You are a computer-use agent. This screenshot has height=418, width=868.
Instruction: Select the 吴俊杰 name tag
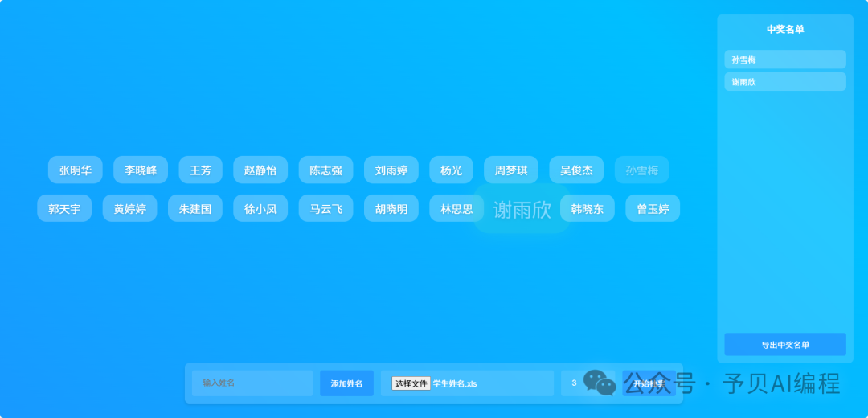576,170
